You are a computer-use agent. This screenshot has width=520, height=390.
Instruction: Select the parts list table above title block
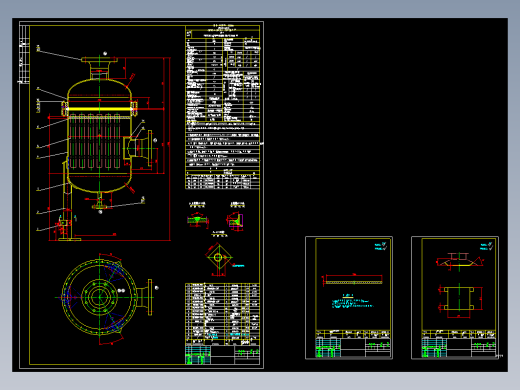[x=222, y=314]
